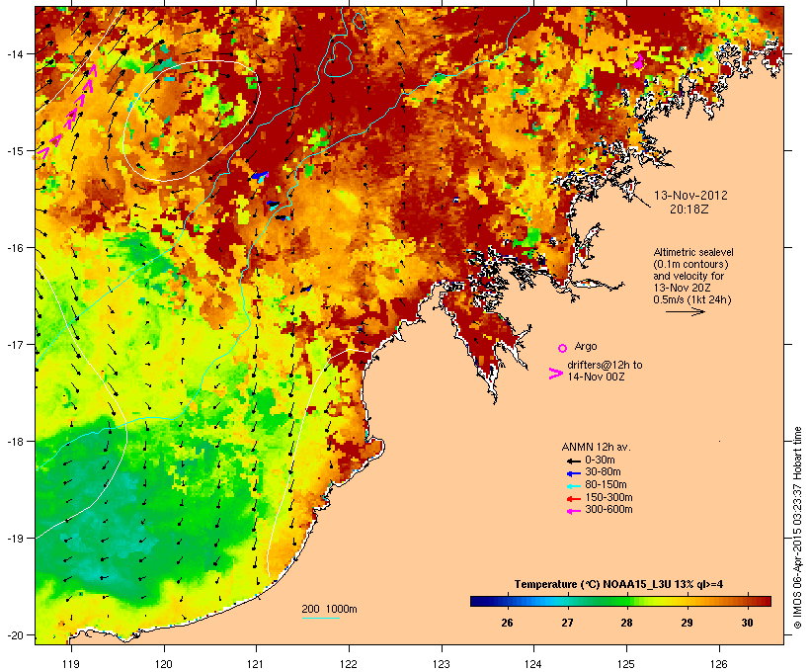Click the colorbar tick label 27

tap(567, 623)
